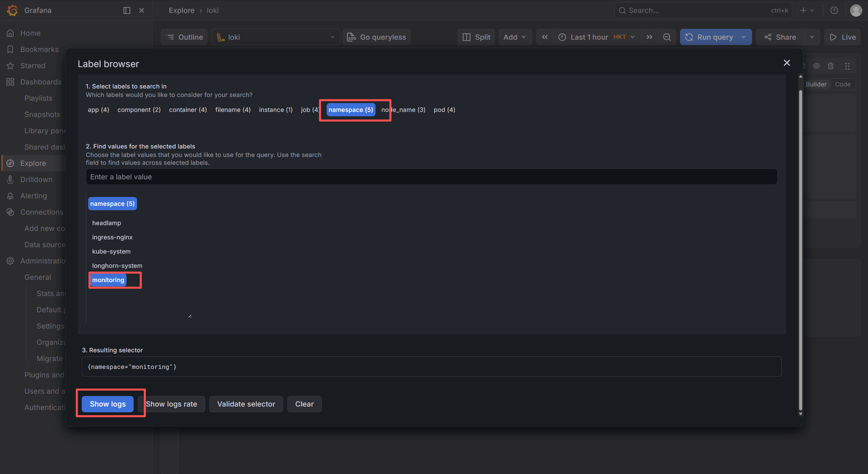This screenshot has height=474, width=868.
Task: Run the query
Action: click(708, 37)
